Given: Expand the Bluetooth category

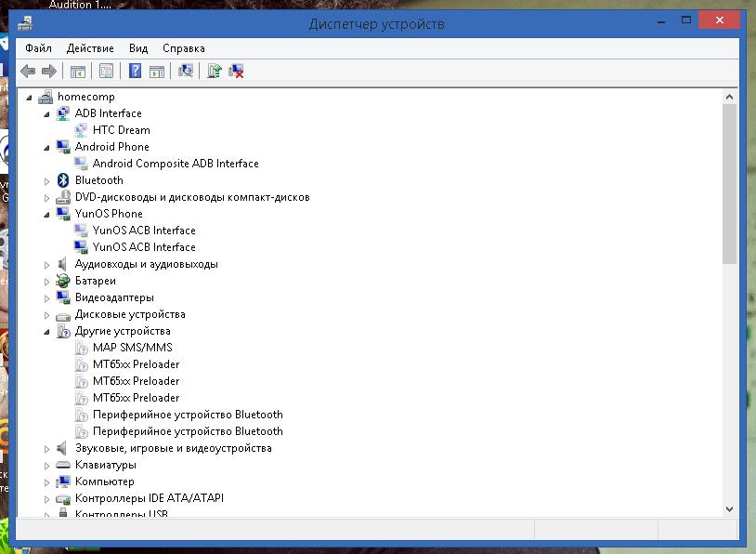Looking at the screenshot, I should (46, 180).
